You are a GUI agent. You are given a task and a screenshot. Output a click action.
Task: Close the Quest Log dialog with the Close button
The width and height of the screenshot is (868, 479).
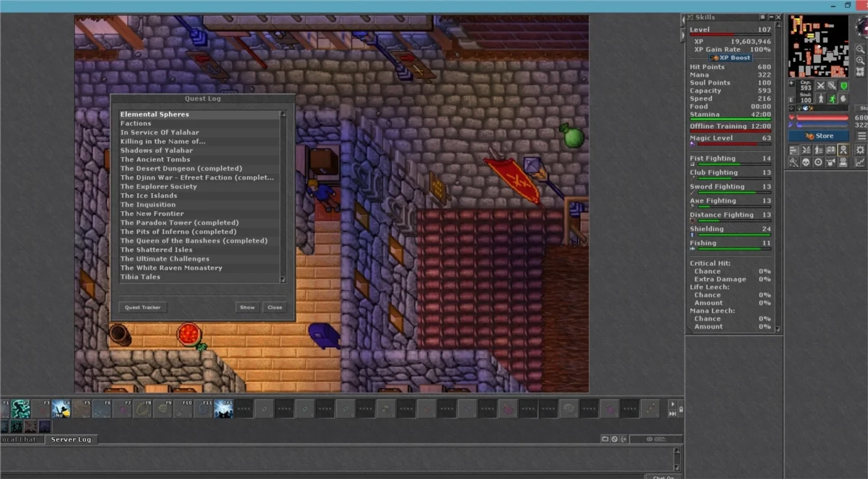pyautogui.click(x=275, y=307)
